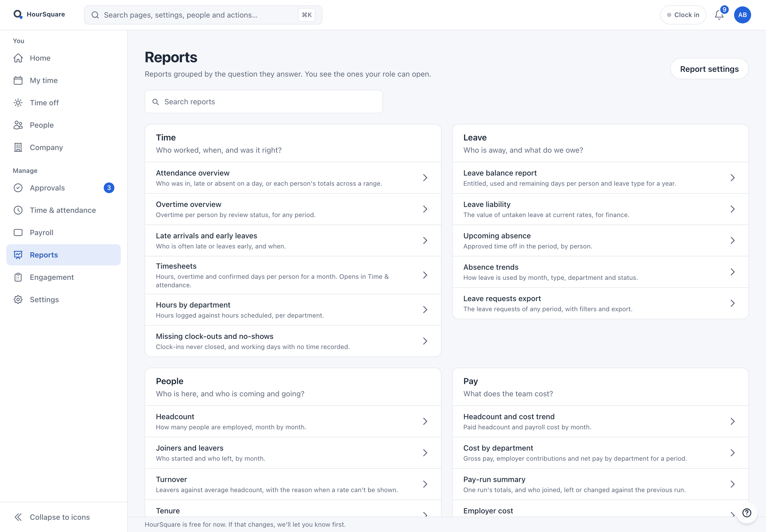Viewport: 766px width, 532px height.
Task: Click the Settings gear icon
Action: coord(18,300)
